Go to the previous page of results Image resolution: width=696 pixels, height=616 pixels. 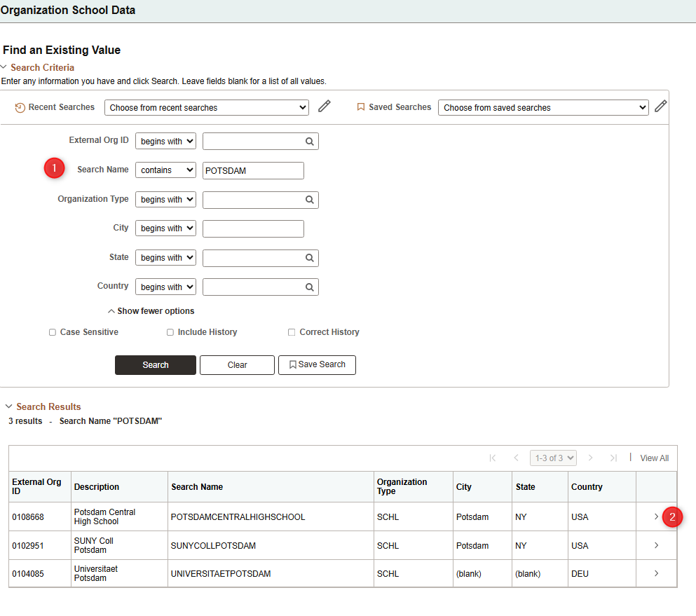click(516, 458)
